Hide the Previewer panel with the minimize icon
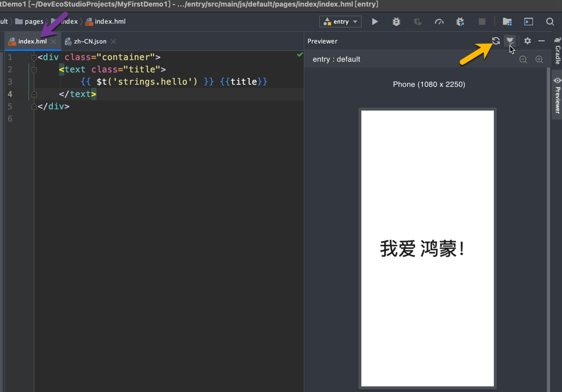Viewport: 562px width, 392px height. point(542,41)
